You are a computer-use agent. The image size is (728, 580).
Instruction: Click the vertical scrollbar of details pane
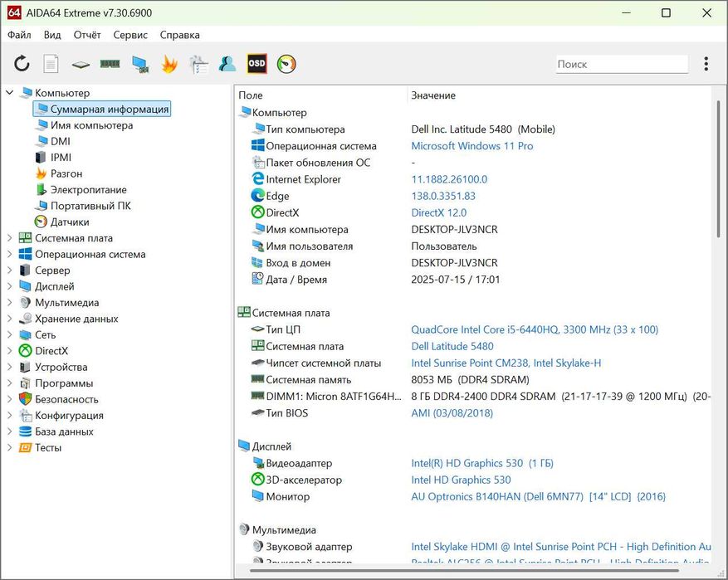tap(718, 169)
